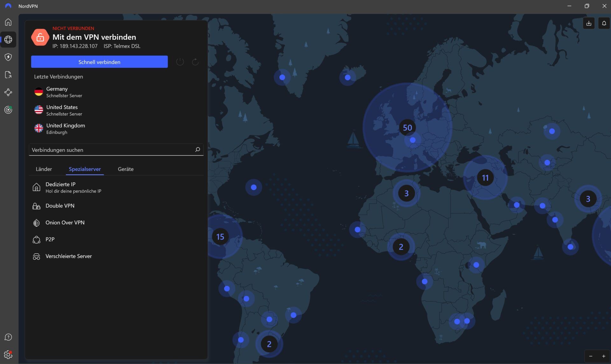Select Onion Over VPN text
611x364 pixels.
(x=65, y=223)
